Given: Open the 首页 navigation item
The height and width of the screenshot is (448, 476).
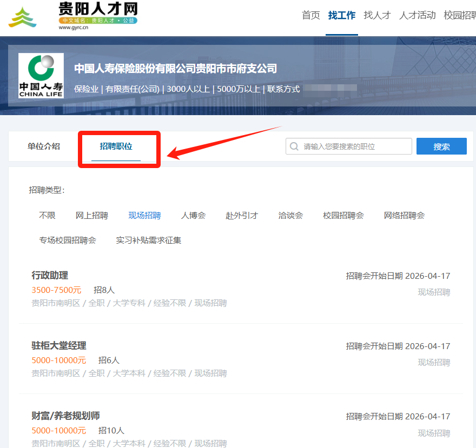Looking at the screenshot, I should pos(311,15).
